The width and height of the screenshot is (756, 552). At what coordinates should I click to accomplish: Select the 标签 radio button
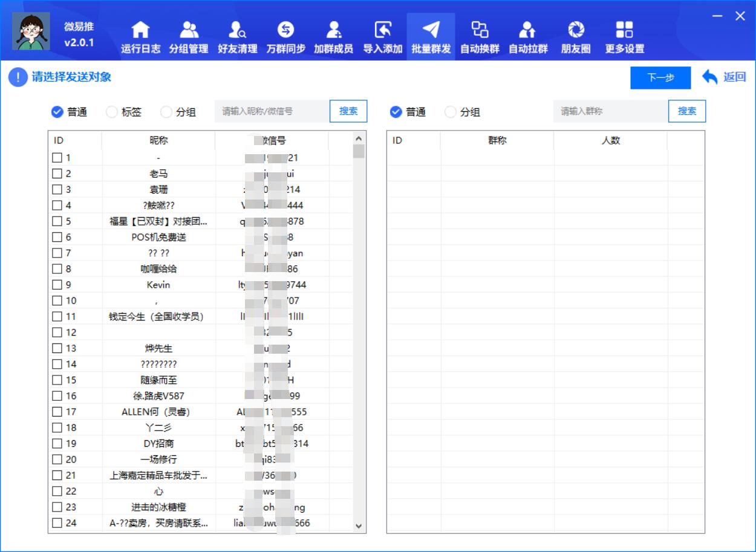point(112,111)
